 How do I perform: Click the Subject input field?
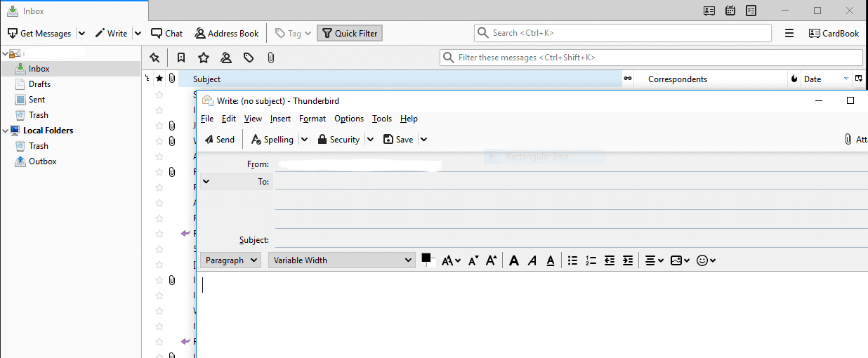(570, 239)
